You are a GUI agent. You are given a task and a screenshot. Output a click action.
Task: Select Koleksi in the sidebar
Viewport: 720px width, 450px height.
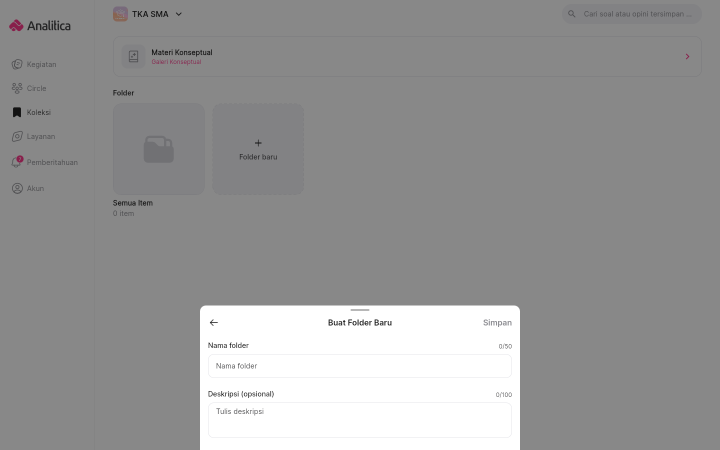coord(31,112)
